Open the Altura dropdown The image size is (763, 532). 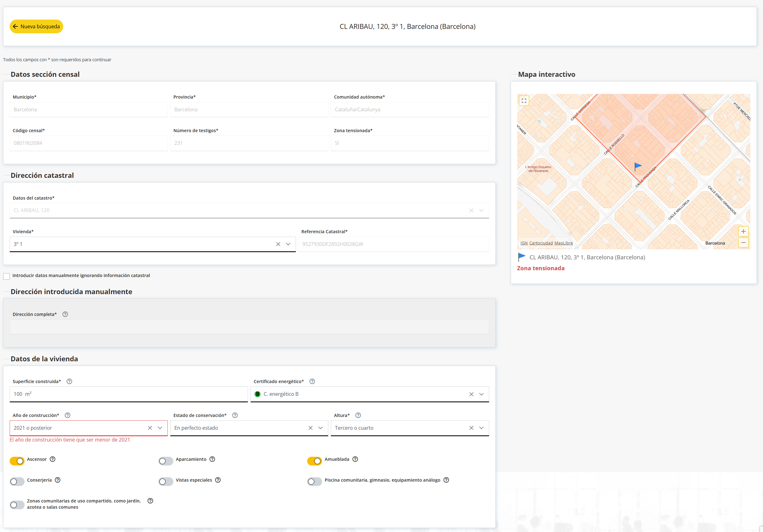click(x=481, y=428)
